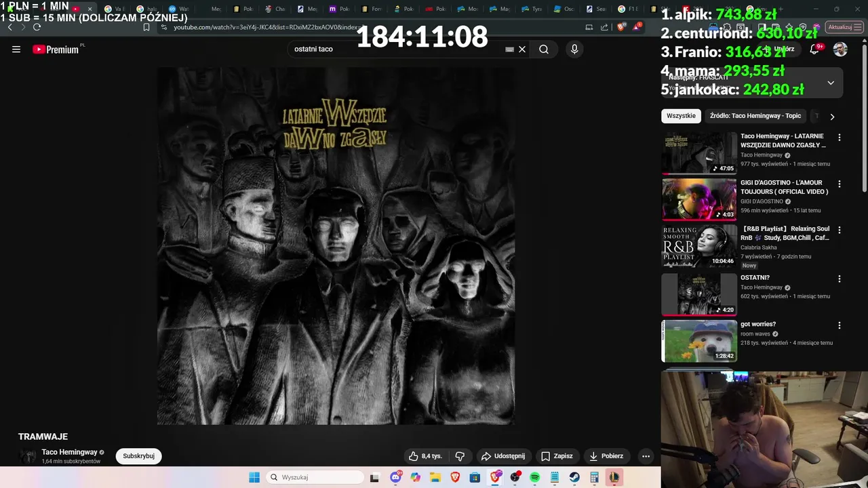
Task: Open the Windows Start menu
Action: click(x=254, y=477)
